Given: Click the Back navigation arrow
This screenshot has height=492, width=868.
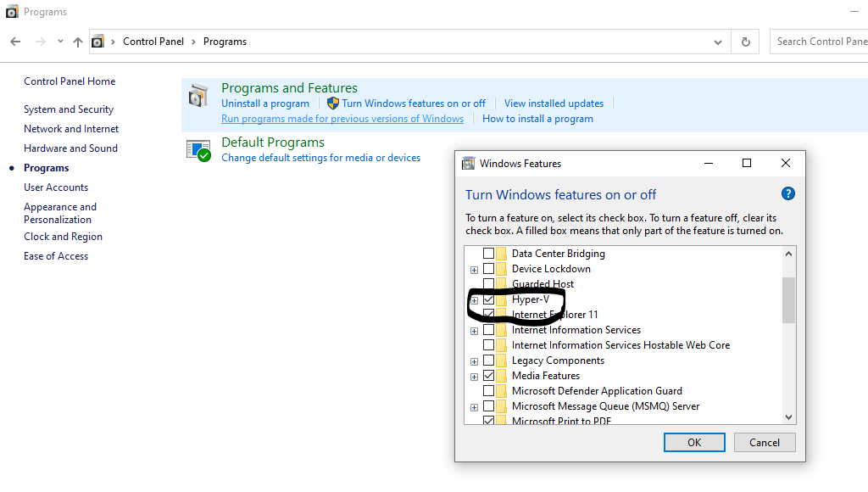Looking at the screenshot, I should tap(15, 42).
